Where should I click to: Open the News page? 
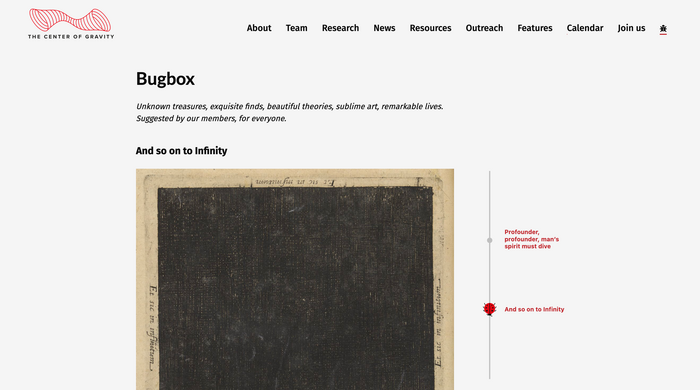coord(384,28)
